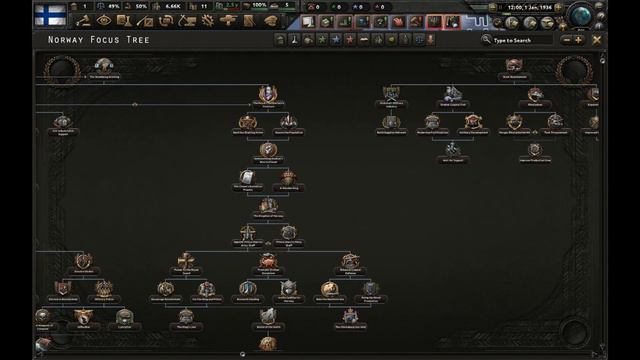Screen dimensions: 640x360
Task: Open the Diplomacy menu icon
Action: pos(145,20)
